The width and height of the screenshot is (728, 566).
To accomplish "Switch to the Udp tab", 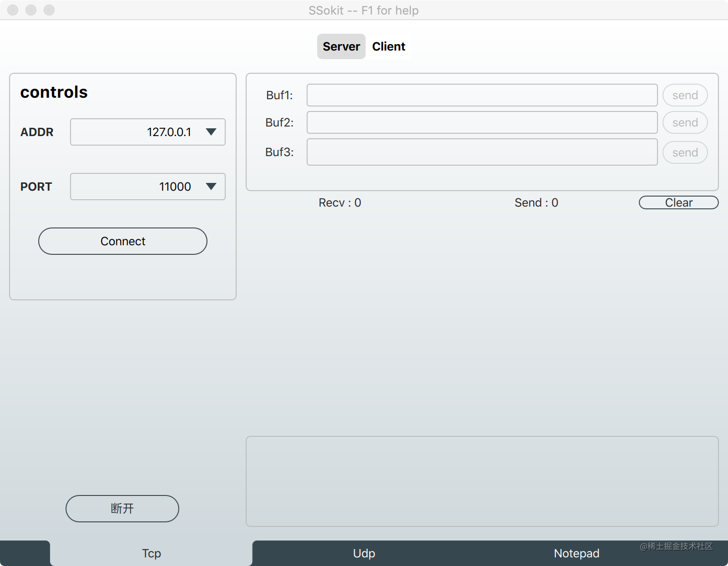I will pyautogui.click(x=363, y=553).
